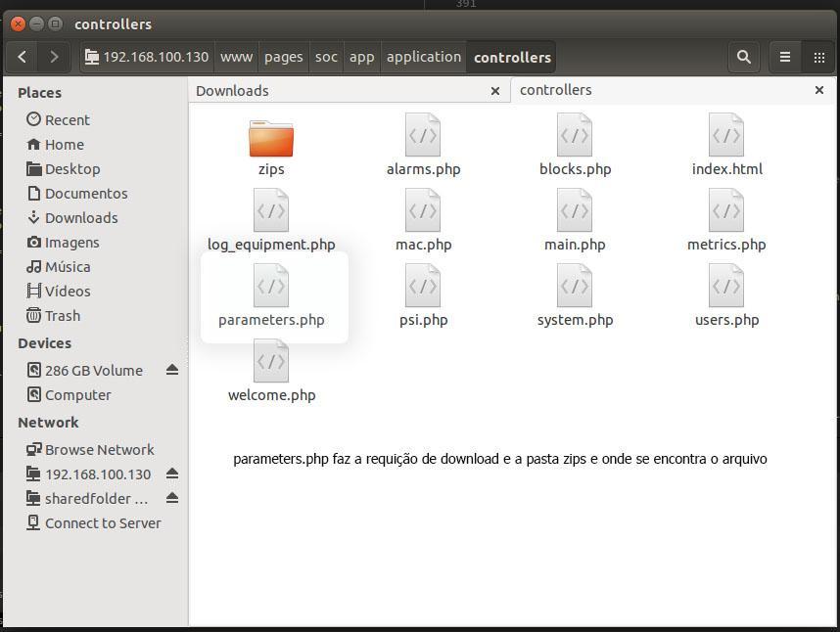This screenshot has height=632, width=840.
Task: Click the parameters.php file name label
Action: tap(271, 320)
